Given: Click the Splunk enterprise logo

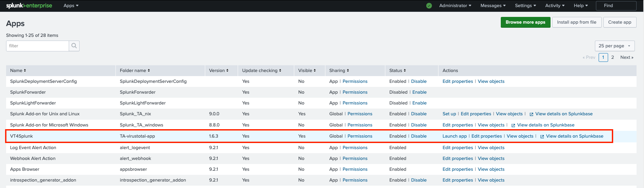Looking at the screenshot, I should coord(29,6).
